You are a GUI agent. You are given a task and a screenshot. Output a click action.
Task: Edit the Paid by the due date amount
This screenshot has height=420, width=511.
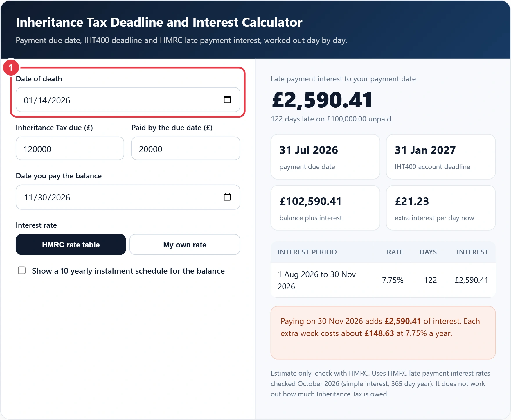[x=186, y=148]
